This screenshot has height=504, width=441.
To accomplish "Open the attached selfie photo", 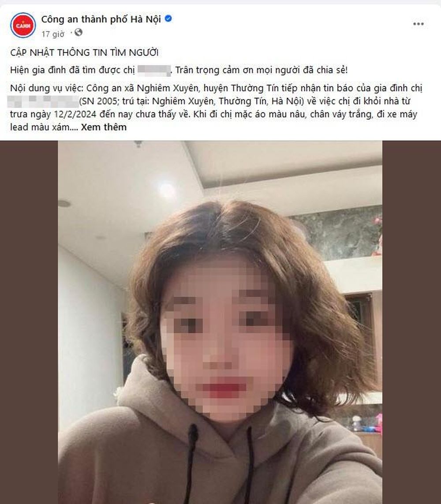I will click(x=220, y=322).
